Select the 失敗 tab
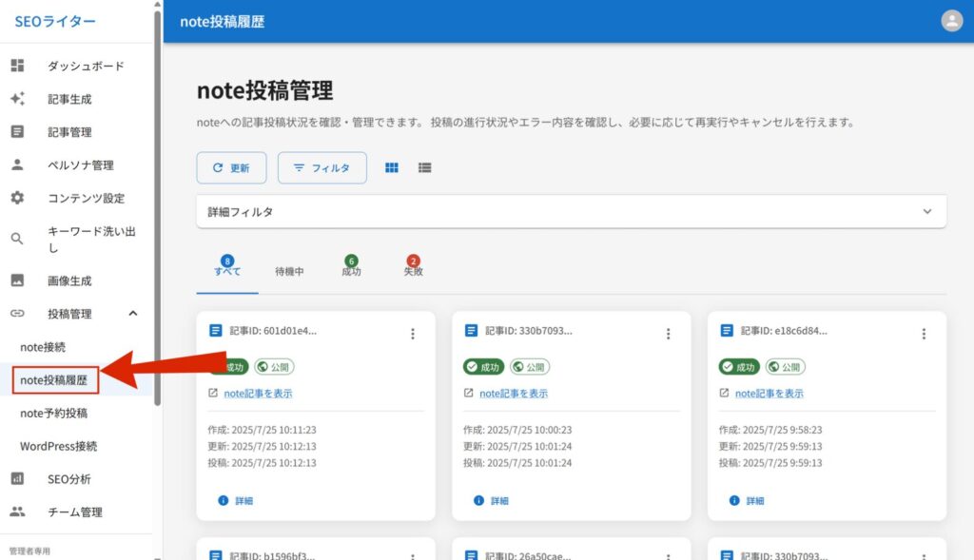 [413, 271]
